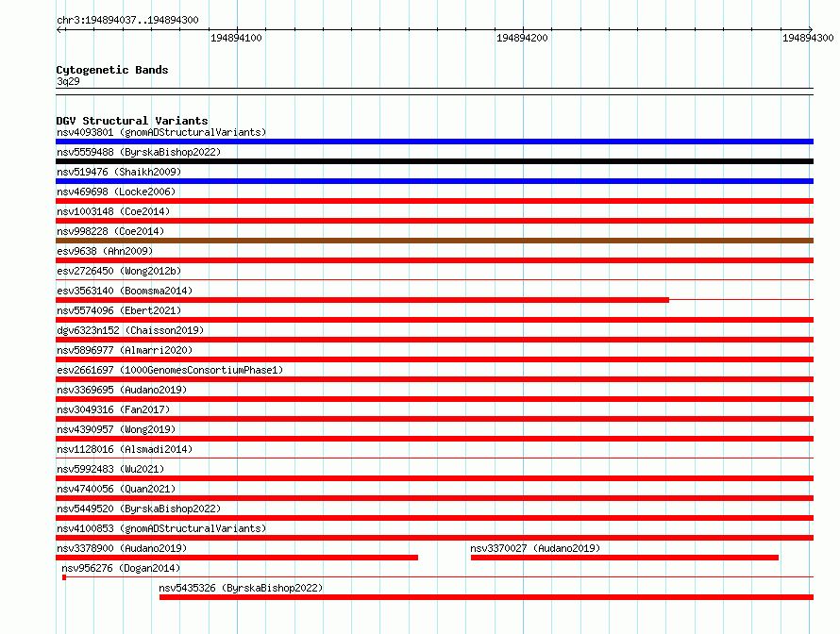Click the left arrow at ruler start
Viewport: 840px width, 634px height.
60,30
